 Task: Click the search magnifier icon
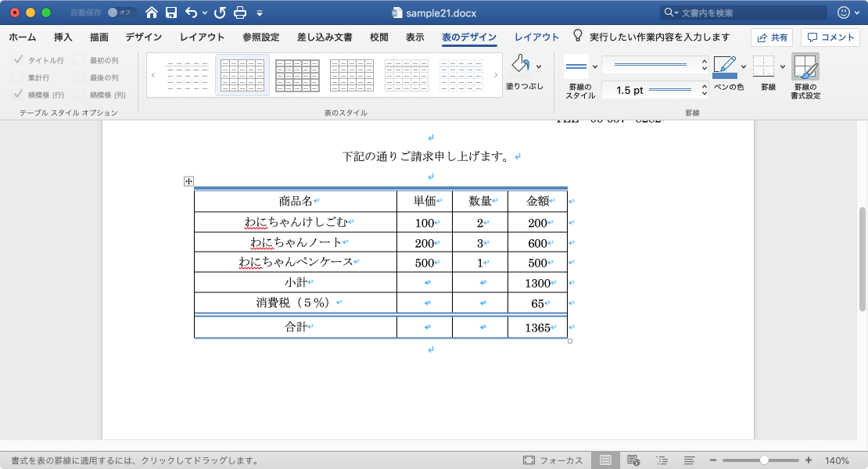[x=669, y=13]
